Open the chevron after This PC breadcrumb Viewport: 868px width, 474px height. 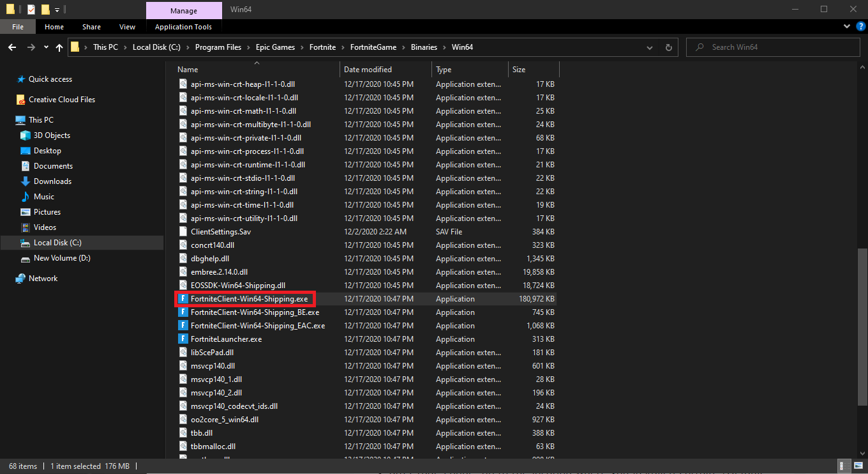pos(125,47)
